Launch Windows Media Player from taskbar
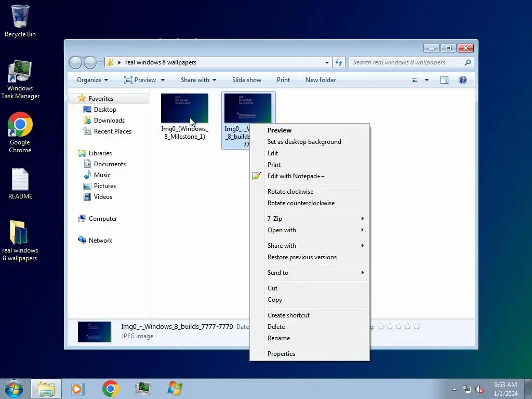532x399 pixels. click(78, 389)
